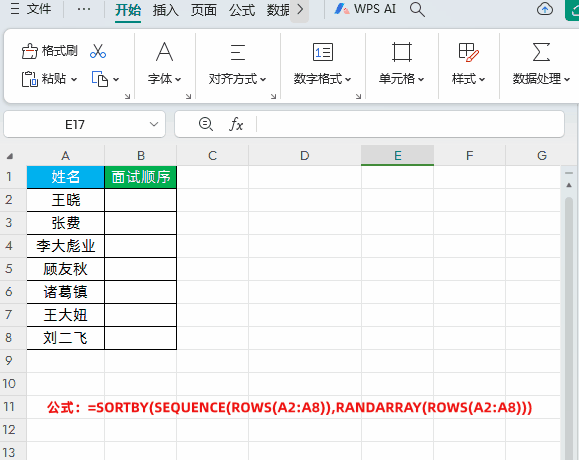Open the 单元格 cells dropdown
Viewport: 579px width, 460px height.
pyautogui.click(x=402, y=79)
